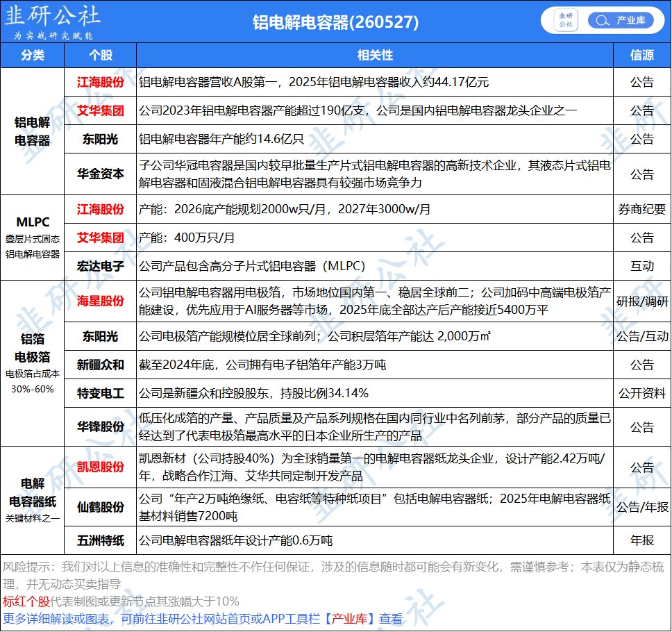Select the stock 华金资本
The height and width of the screenshot is (632, 672).
[100, 174]
